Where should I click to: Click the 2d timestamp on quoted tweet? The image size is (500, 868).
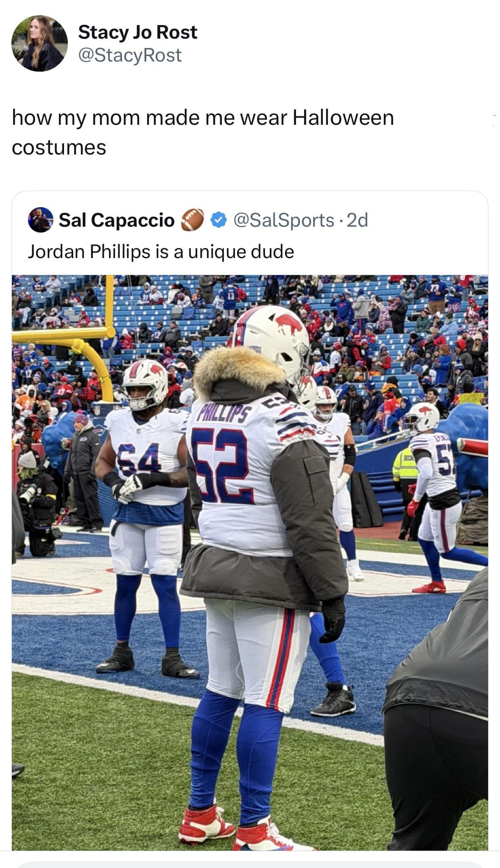pyautogui.click(x=357, y=220)
